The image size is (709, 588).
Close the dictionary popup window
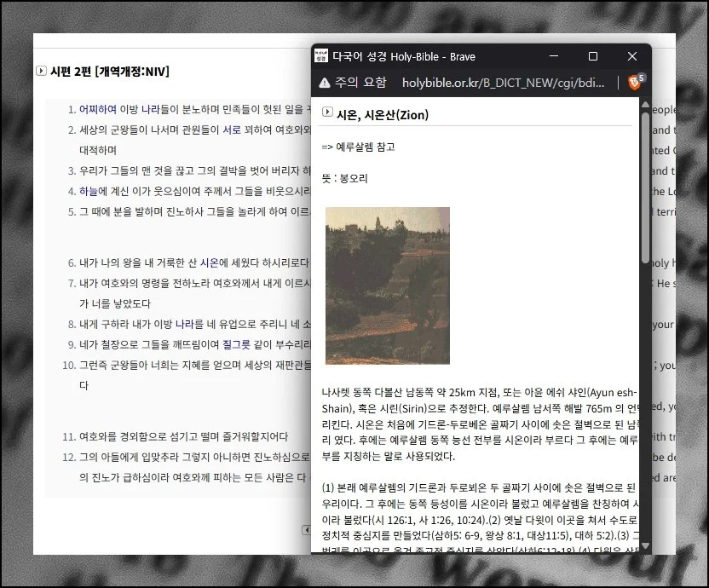[x=631, y=56]
